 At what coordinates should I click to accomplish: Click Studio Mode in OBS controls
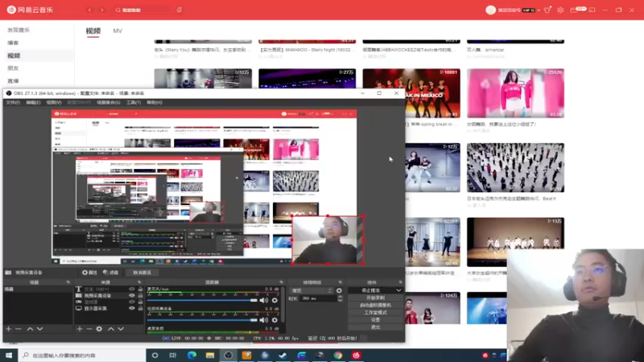pos(375,312)
